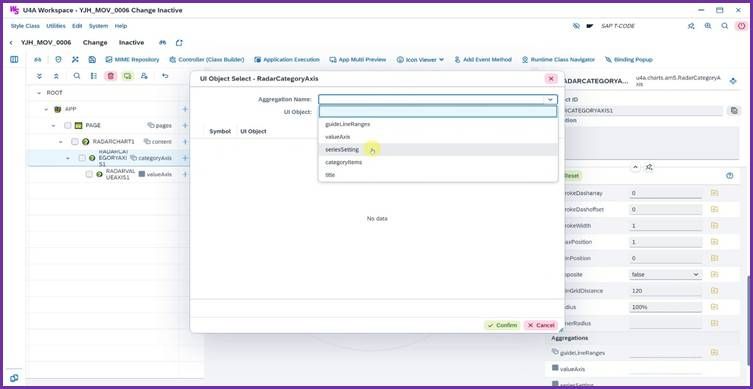753x389 pixels.
Task: Click the copy icon beside the Object ID field
Action: pos(734,110)
